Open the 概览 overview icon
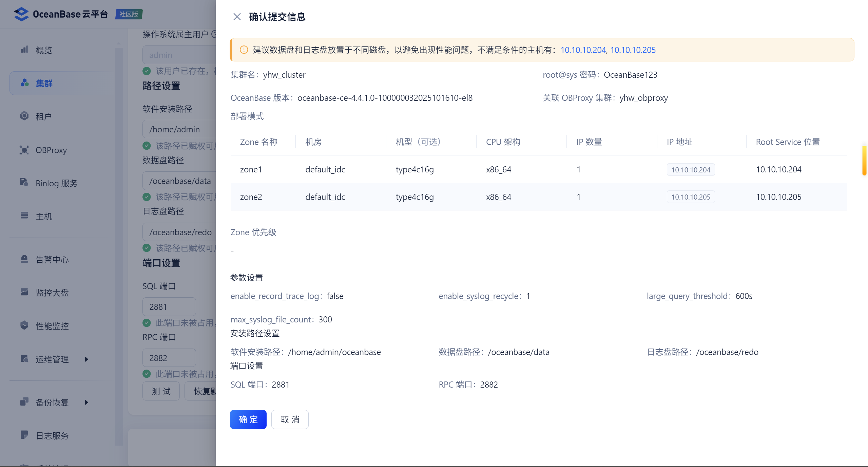The image size is (868, 467). point(24,50)
